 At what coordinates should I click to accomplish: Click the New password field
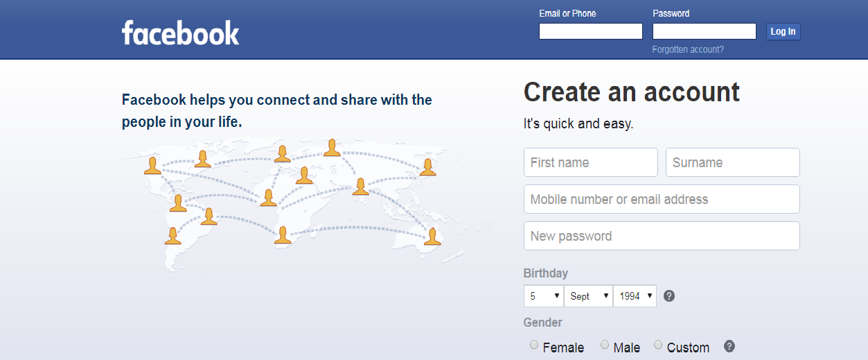662,236
